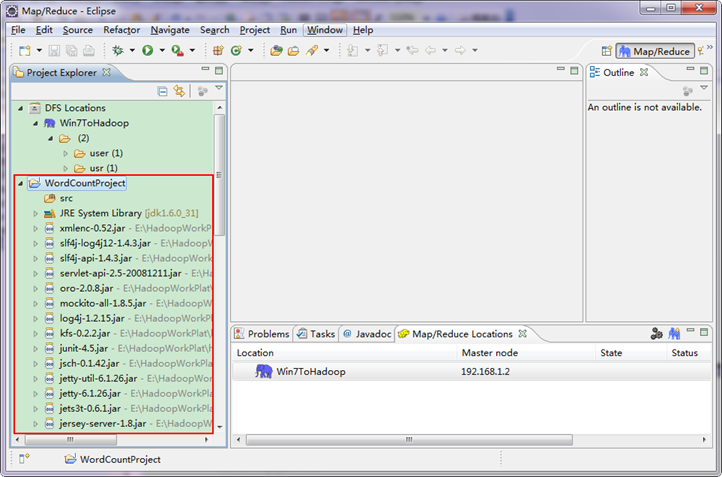Viewport: 722px width, 477px height.
Task: Expand xmlenc-0.52.jar node
Action: pos(35,228)
